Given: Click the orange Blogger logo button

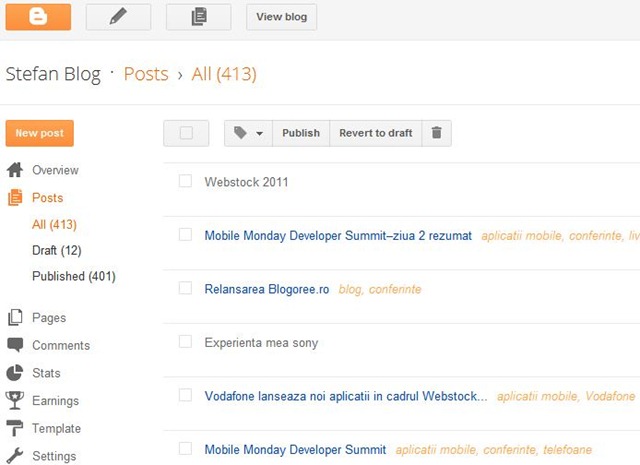Looking at the screenshot, I should pos(38,17).
